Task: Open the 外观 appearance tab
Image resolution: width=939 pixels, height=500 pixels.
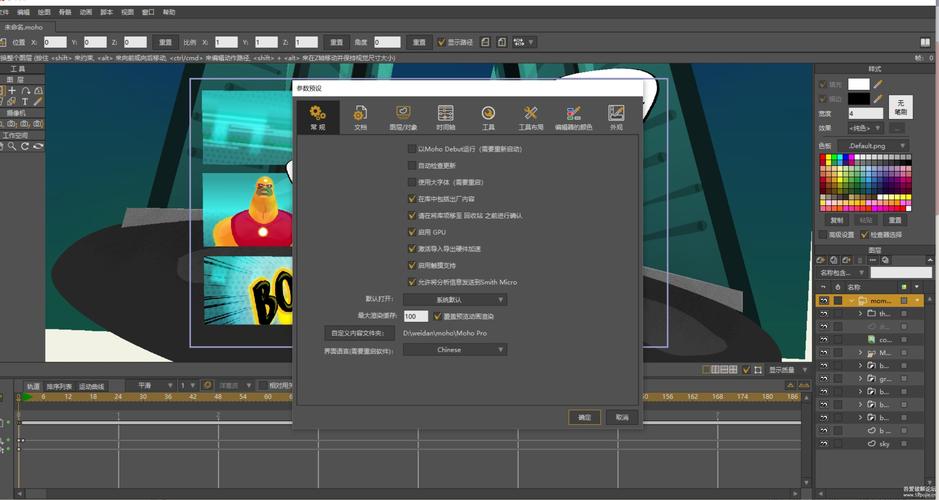Action: pos(616,117)
